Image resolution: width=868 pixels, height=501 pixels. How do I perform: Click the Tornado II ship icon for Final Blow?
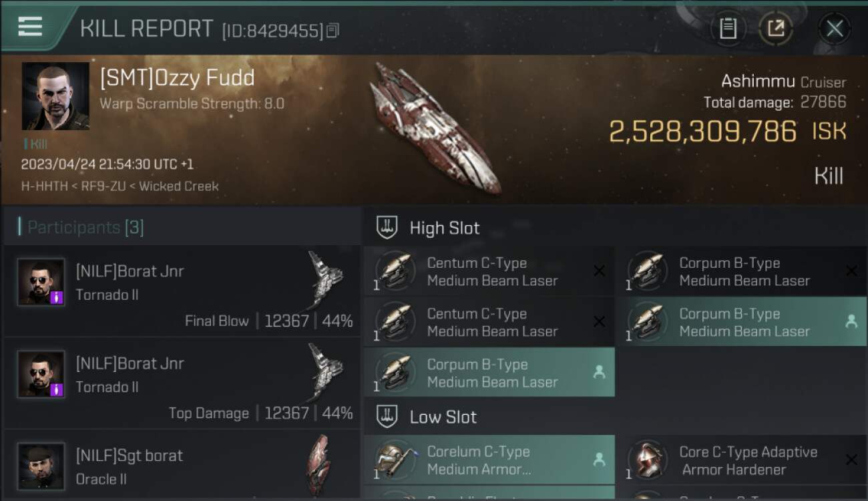[325, 279]
